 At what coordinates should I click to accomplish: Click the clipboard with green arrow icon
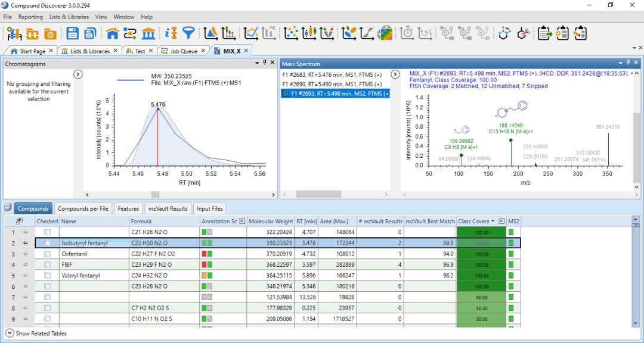tap(544, 33)
